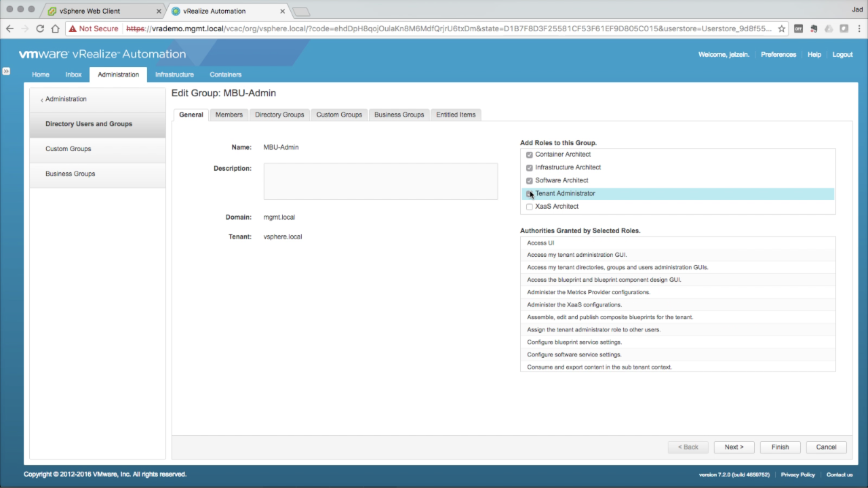Open Custom Groups in the sidebar
Screen dimensions: 868x488
click(x=98, y=149)
